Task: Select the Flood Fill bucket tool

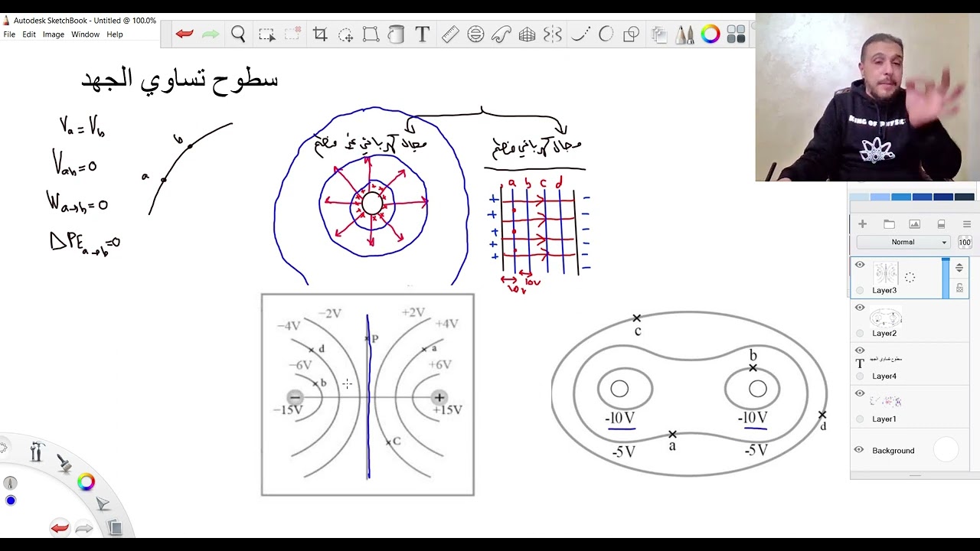Action: pos(396,34)
